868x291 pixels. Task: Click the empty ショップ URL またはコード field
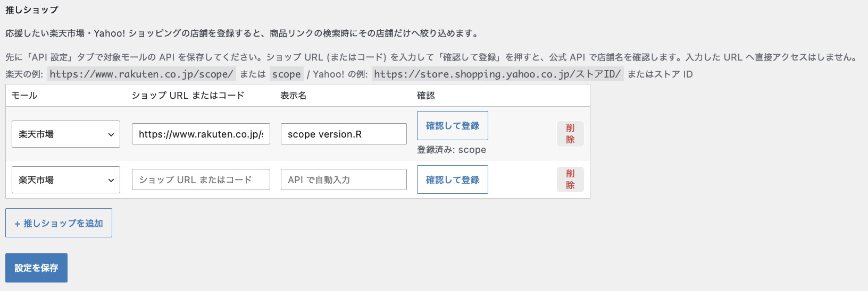[201, 180]
